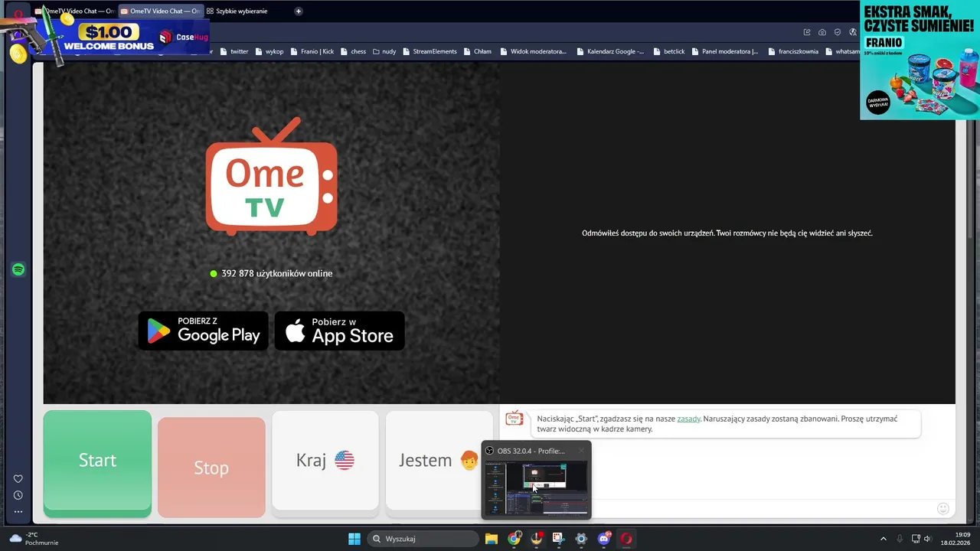Open Snipping Tool from the taskbar
980x551 pixels.
[x=559, y=539]
